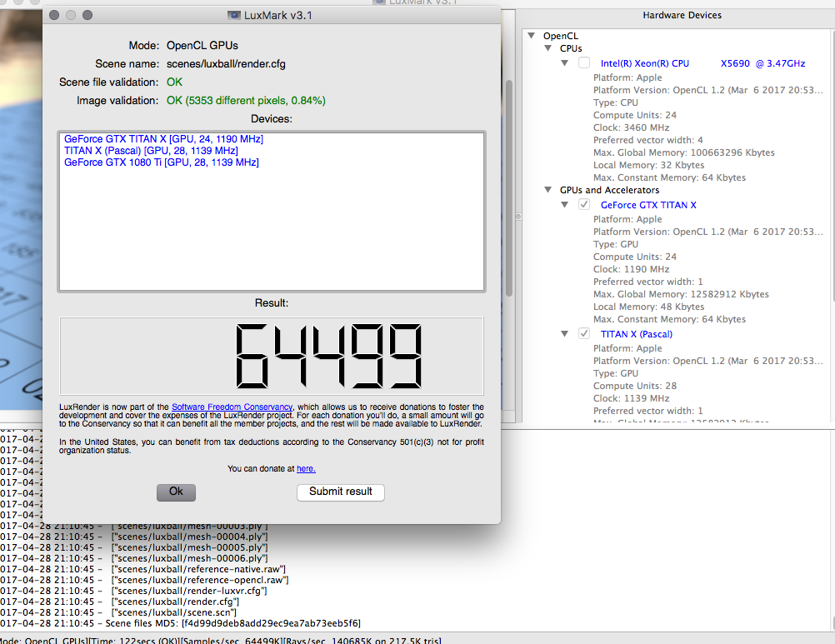Click the Hardware Devices panel header
The image size is (835, 644).
(682, 16)
